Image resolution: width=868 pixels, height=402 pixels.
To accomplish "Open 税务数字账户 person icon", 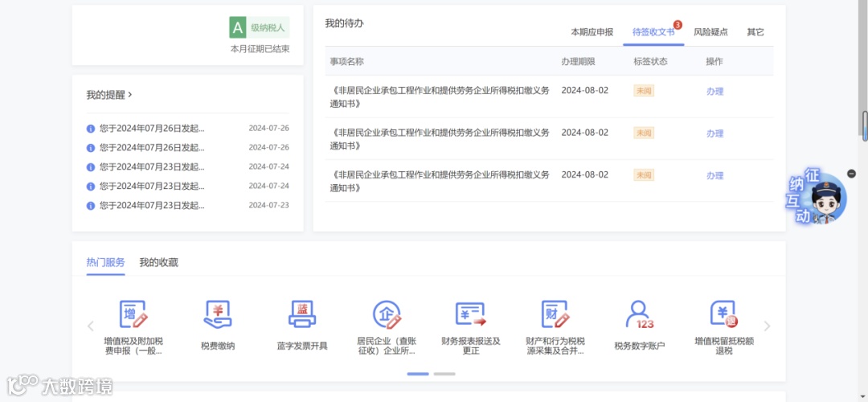I will pyautogui.click(x=640, y=314).
